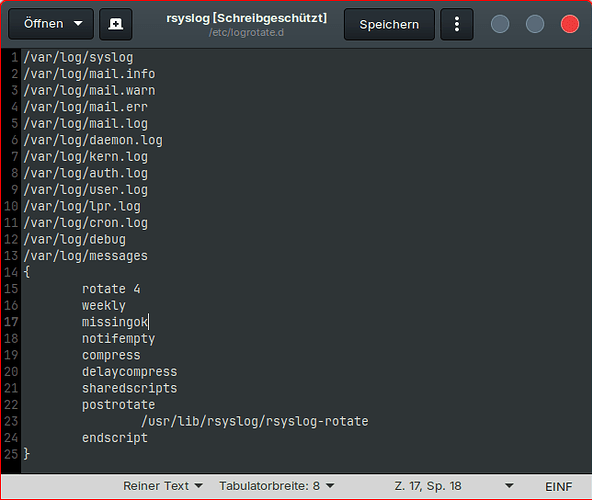Image resolution: width=592 pixels, height=500 pixels.
Task: Click the EINF insert mode indicator
Action: pyautogui.click(x=558, y=487)
